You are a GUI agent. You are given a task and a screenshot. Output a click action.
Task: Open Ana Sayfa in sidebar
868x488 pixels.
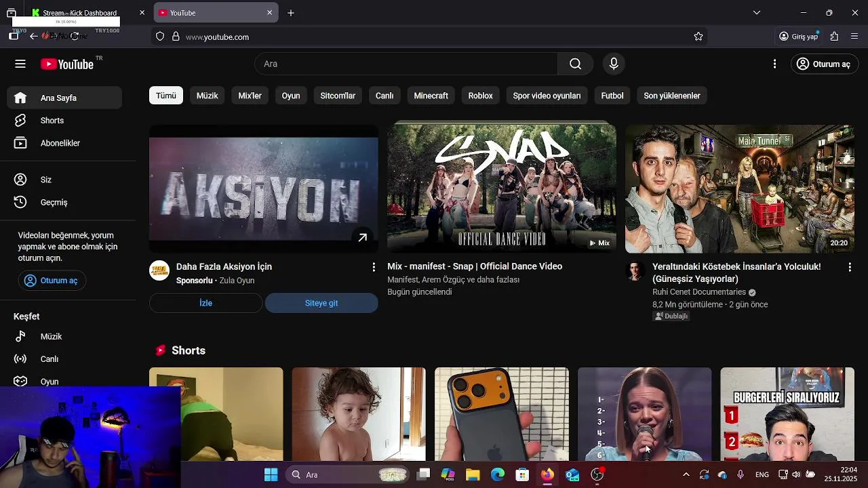tap(65, 98)
